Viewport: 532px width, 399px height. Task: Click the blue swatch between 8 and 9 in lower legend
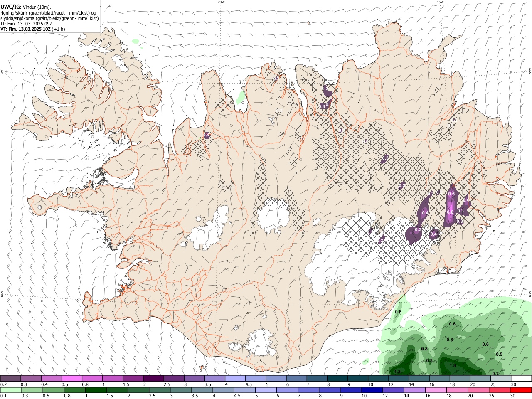tap(329, 390)
